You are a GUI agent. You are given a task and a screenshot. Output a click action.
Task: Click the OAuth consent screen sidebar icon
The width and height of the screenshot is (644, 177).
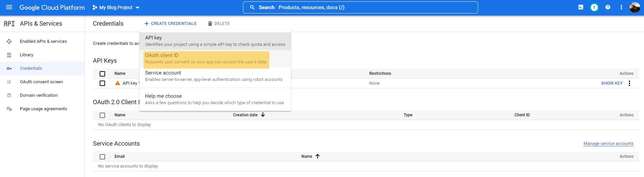pos(9,82)
